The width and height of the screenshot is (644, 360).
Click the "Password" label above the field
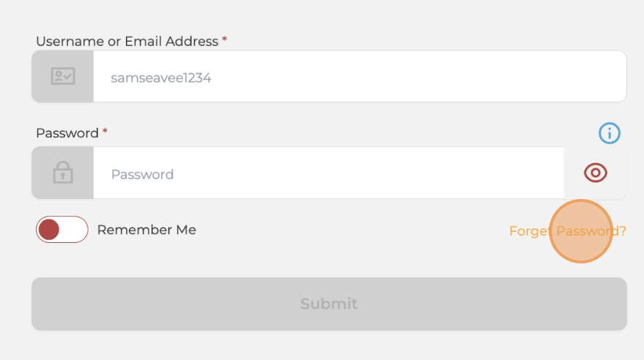pyautogui.click(x=67, y=133)
